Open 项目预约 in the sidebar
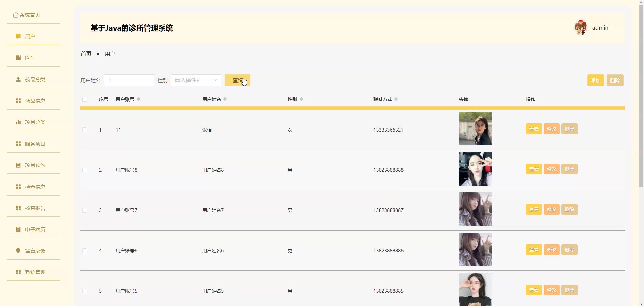The image size is (644, 306). [34, 165]
